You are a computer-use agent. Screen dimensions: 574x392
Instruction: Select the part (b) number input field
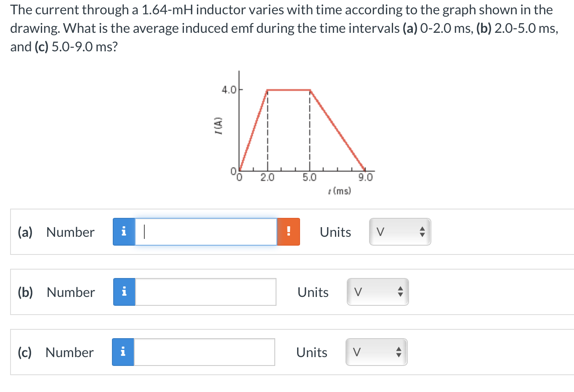coord(206,292)
